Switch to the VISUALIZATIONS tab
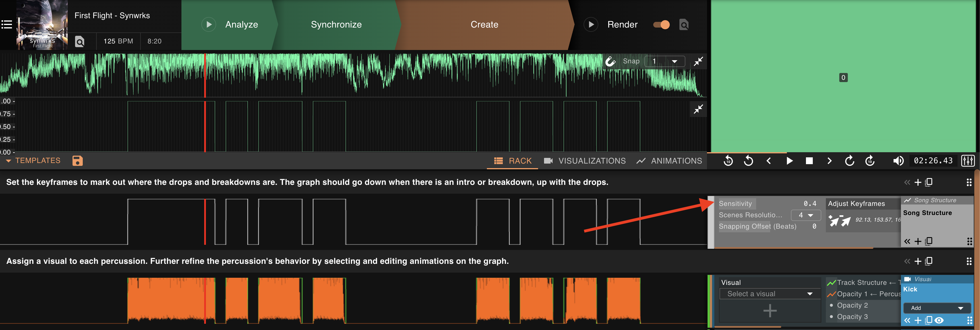 click(585, 161)
